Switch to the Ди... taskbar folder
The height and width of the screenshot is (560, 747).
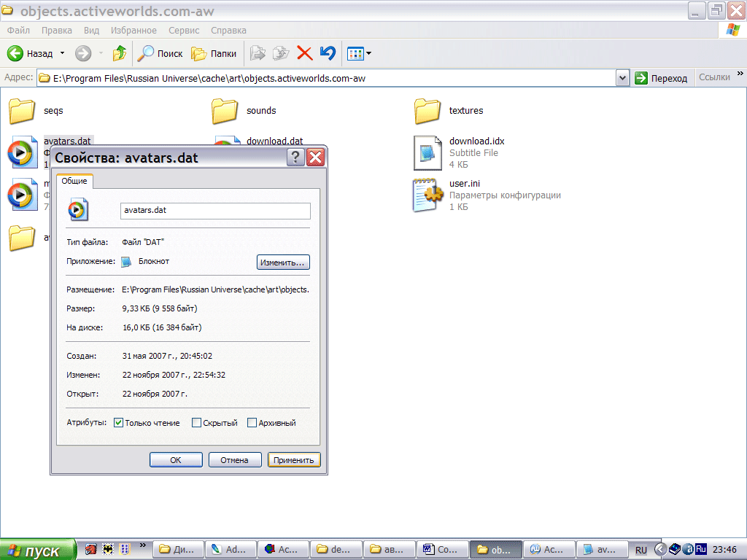click(178, 550)
